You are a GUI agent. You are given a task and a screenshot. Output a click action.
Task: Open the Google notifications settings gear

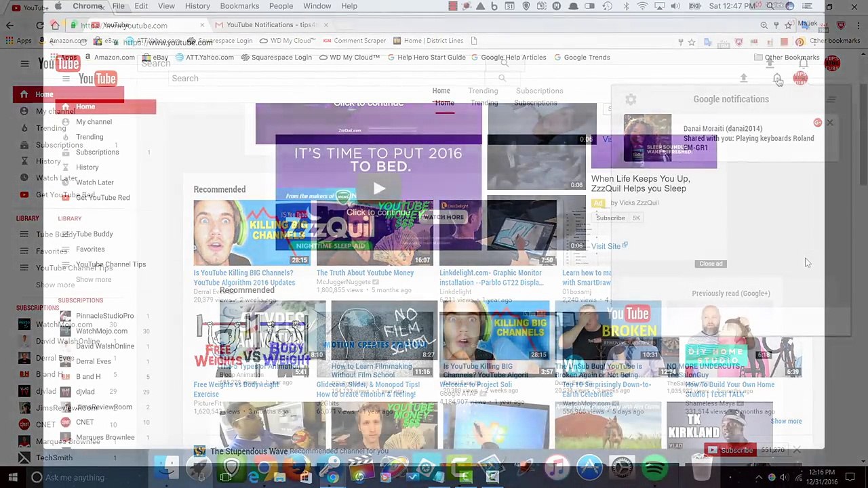631,100
